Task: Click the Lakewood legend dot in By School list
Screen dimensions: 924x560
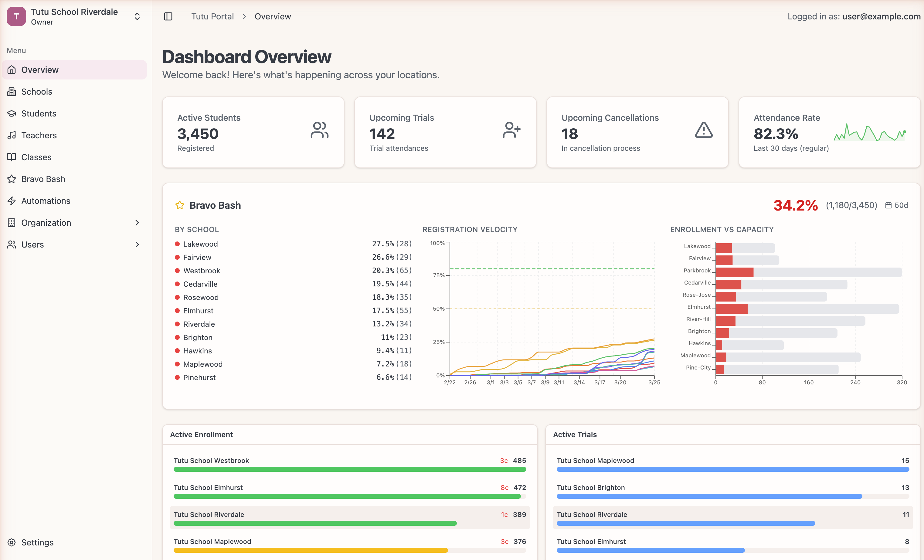Action: click(x=177, y=244)
